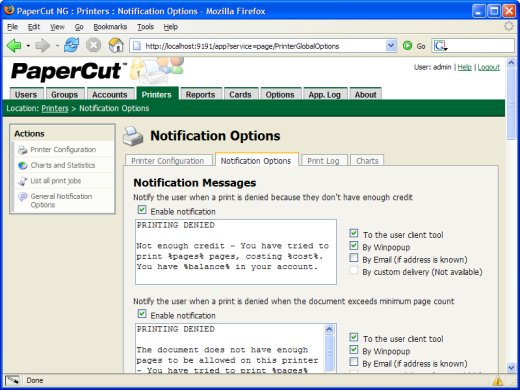Open the search engine selector icon

440,46
